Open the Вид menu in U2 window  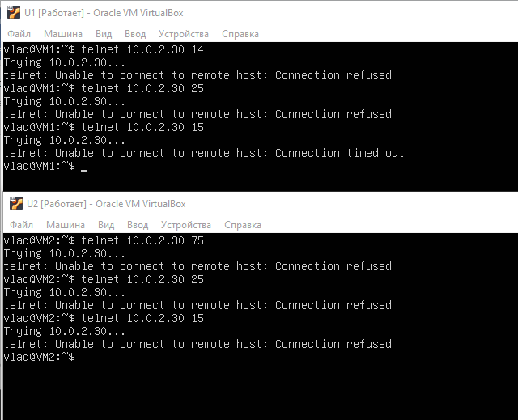click(106, 225)
